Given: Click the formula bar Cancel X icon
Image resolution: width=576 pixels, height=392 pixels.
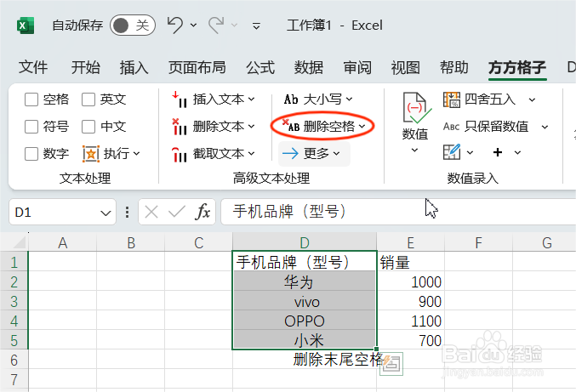Looking at the screenshot, I should (x=151, y=212).
